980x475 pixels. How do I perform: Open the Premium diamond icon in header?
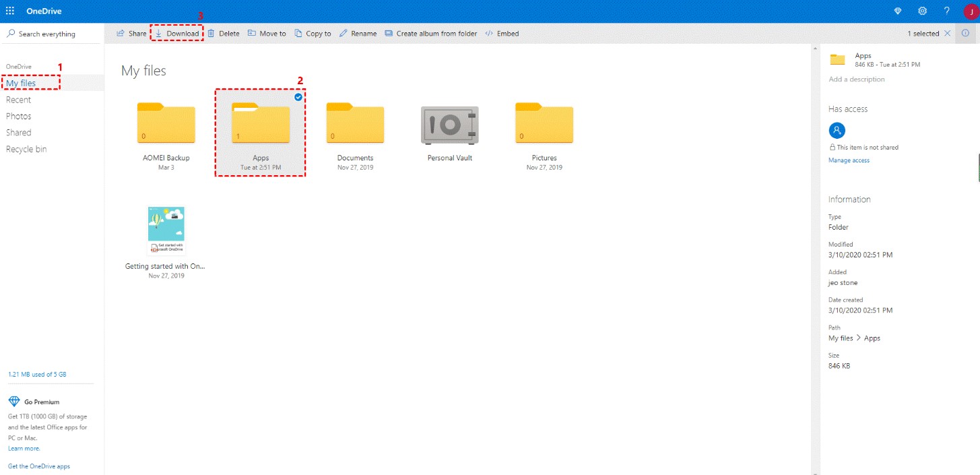tap(898, 11)
